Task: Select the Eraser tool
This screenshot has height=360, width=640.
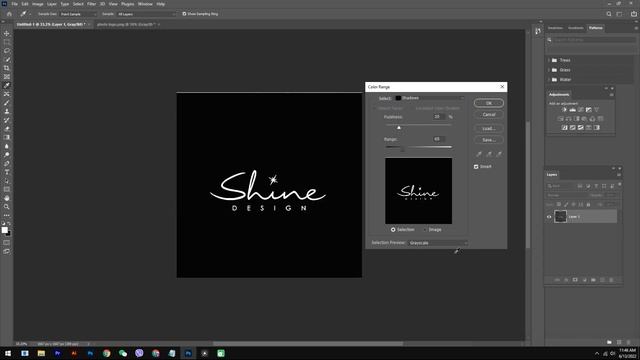Action: 7,129
